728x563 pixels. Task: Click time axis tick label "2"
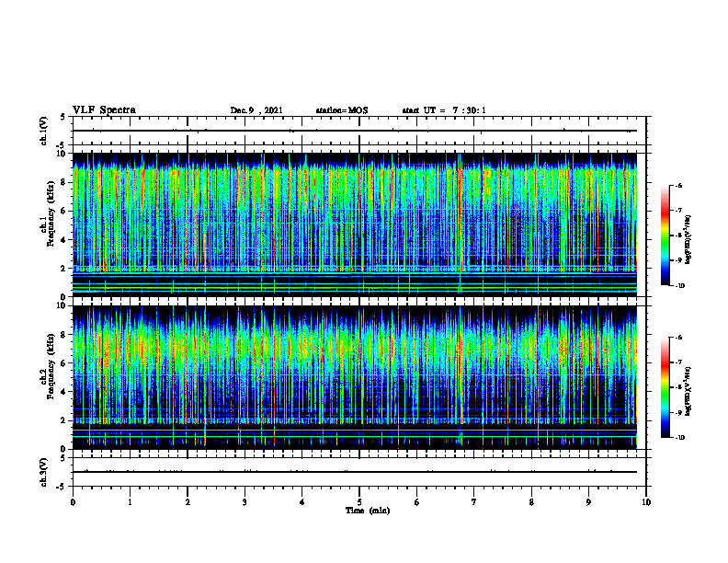click(x=188, y=502)
